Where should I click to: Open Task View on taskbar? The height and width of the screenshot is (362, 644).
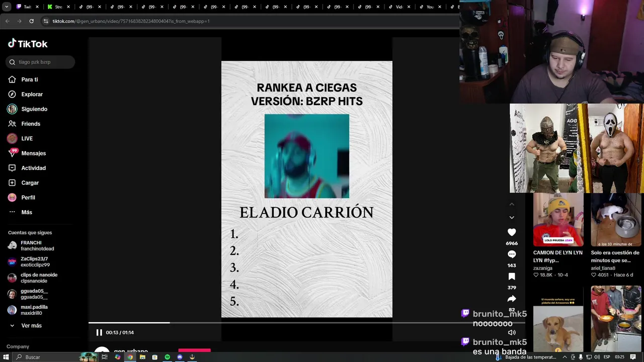pyautogui.click(x=105, y=357)
